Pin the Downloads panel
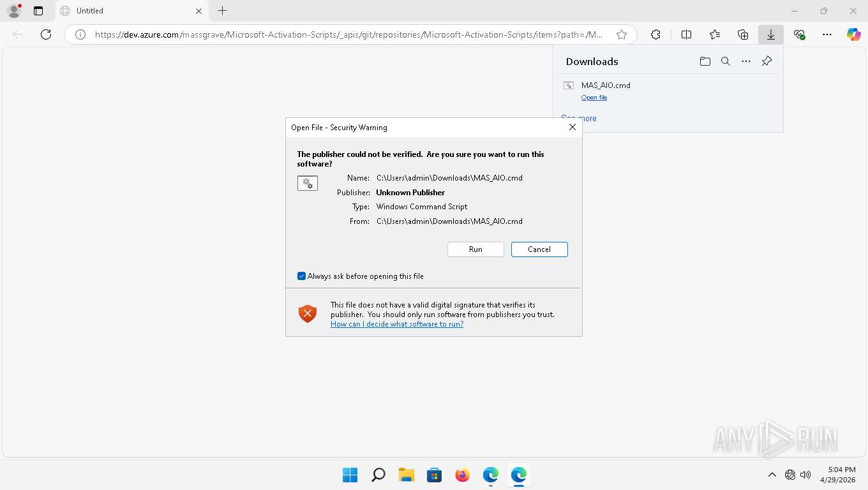The height and width of the screenshot is (490, 868). [x=767, y=61]
